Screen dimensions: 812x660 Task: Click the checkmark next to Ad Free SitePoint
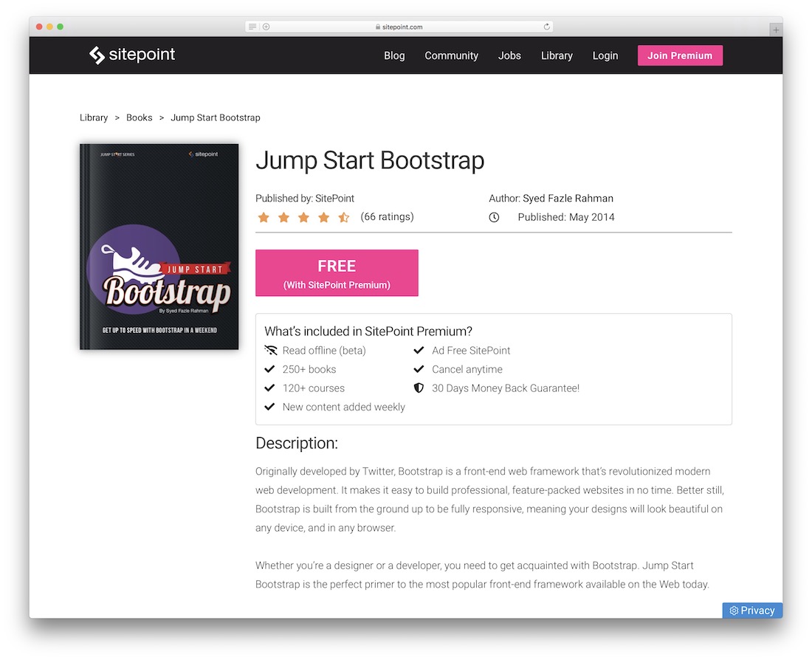pyautogui.click(x=419, y=350)
